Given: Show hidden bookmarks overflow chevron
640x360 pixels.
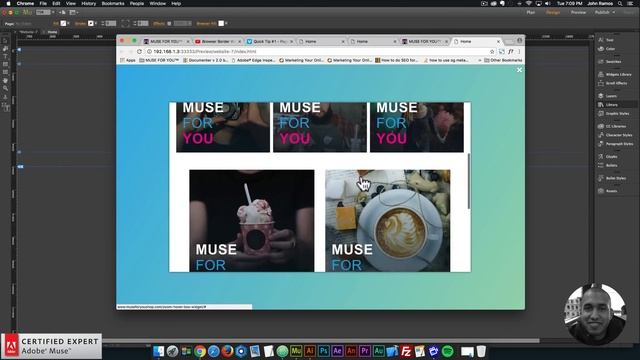Looking at the screenshot, I should point(480,60).
